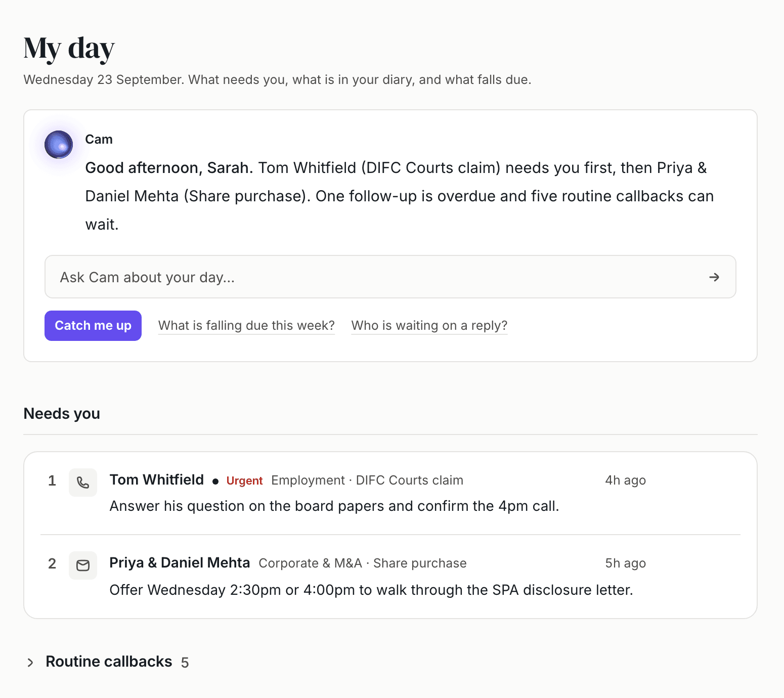Screen dimensions: 784x698
Task: Click the Needs you section heading
Action: pyautogui.click(x=62, y=414)
